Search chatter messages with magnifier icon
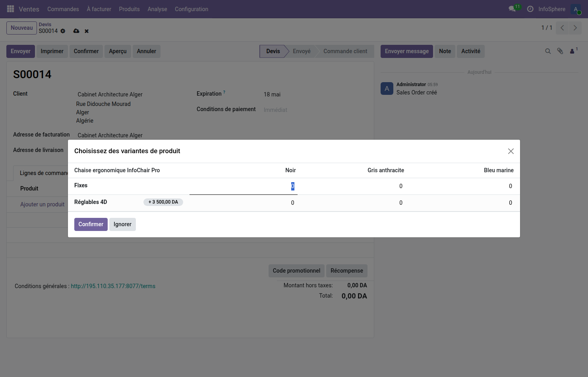 pos(548,51)
